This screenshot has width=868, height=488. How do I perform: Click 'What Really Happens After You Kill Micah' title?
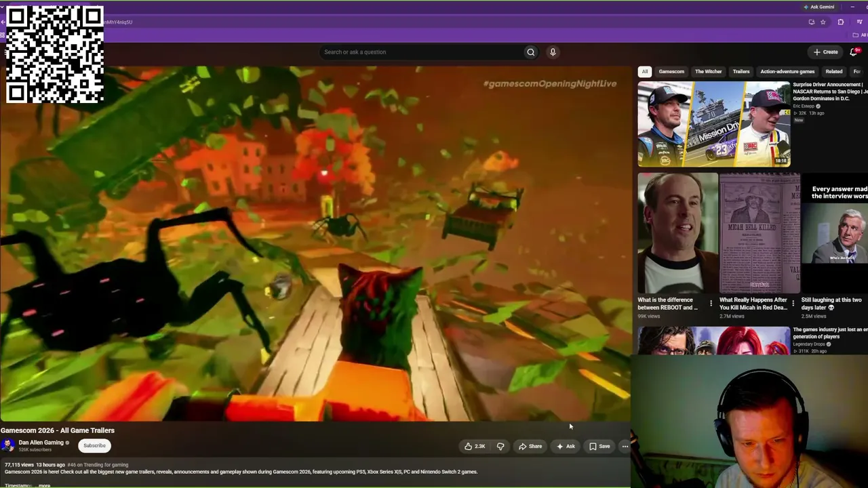(x=753, y=304)
